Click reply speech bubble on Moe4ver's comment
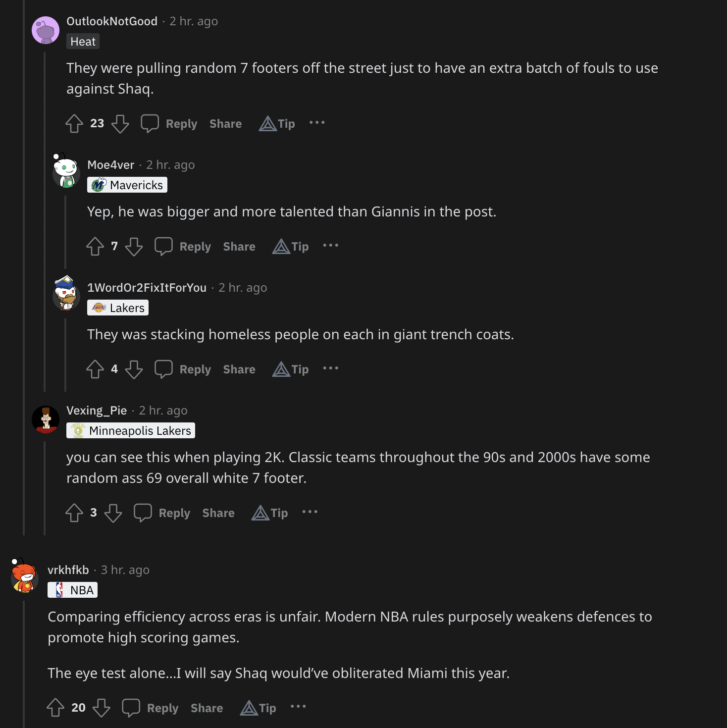Viewport: 727px width, 728px height. [163, 247]
